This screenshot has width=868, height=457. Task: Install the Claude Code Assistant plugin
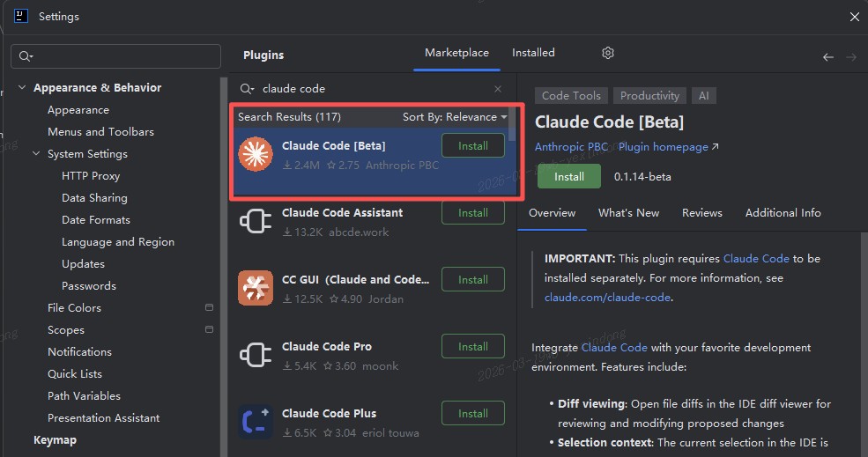(x=472, y=212)
